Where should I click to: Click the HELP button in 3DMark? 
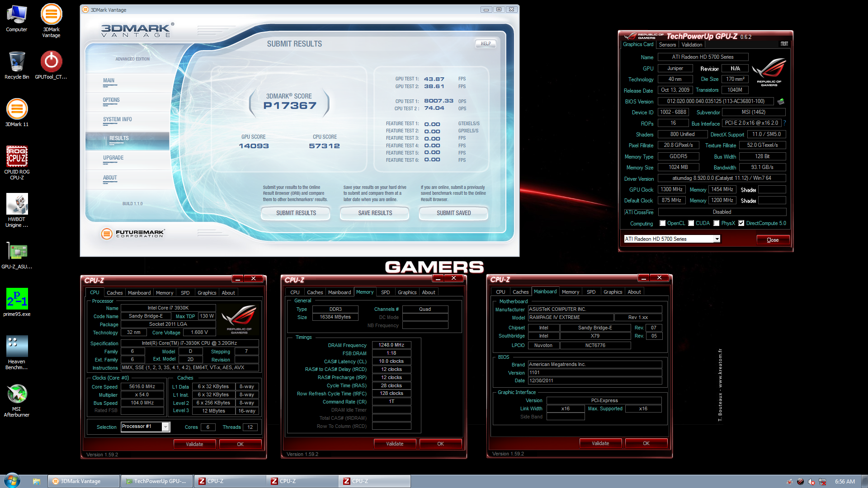click(486, 44)
